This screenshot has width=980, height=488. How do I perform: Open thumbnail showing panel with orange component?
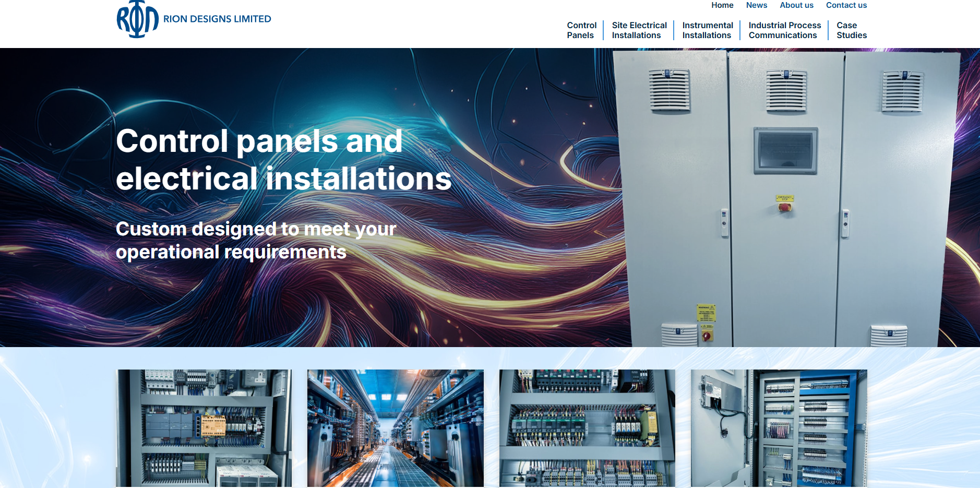tap(204, 428)
